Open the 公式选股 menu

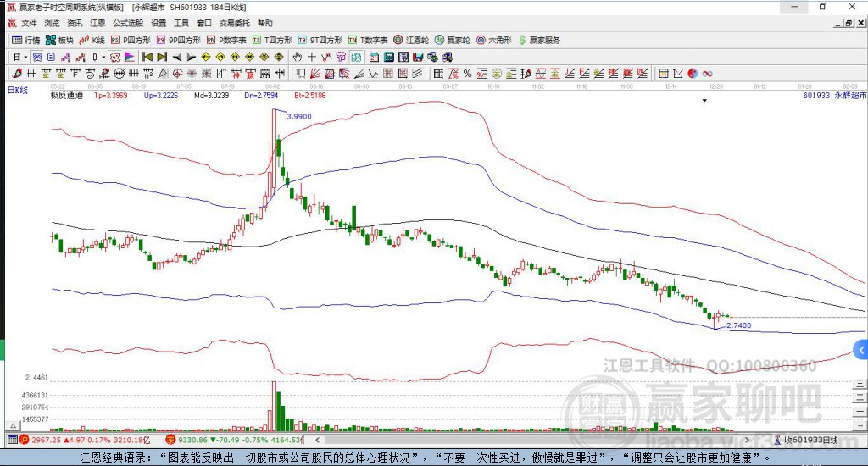128,23
